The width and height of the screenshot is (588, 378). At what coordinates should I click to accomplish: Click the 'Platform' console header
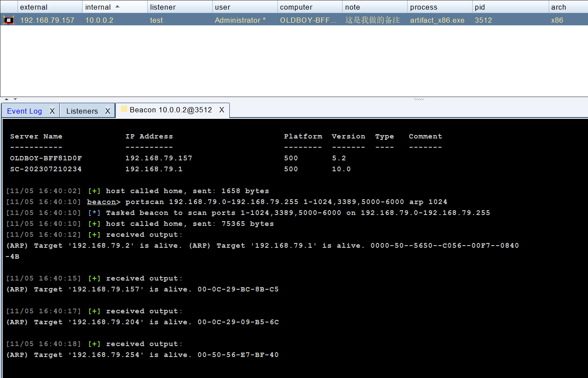[303, 136]
